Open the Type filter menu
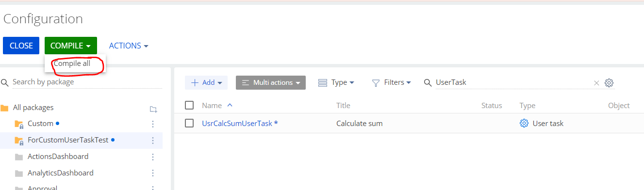The height and width of the screenshot is (190, 644). pos(336,82)
